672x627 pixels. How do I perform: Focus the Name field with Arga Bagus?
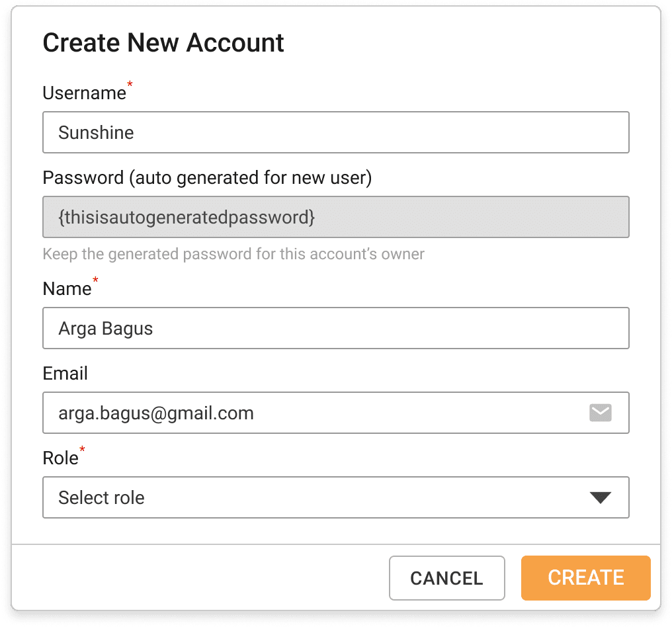[336, 328]
